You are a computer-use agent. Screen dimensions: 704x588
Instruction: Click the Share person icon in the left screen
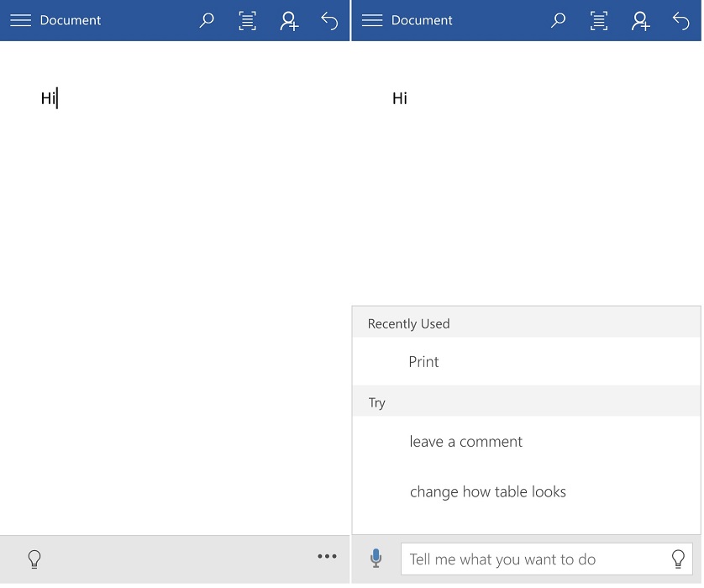[x=289, y=21]
